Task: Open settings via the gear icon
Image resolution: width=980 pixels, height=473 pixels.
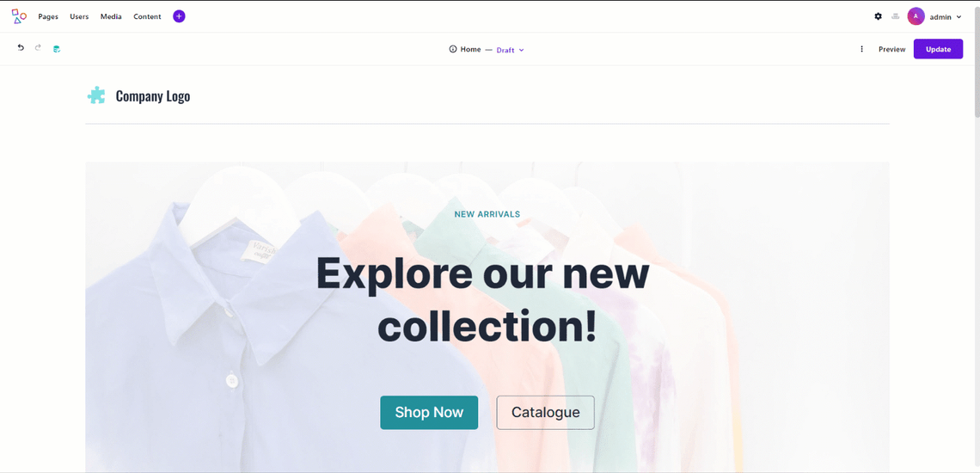Action: (878, 16)
